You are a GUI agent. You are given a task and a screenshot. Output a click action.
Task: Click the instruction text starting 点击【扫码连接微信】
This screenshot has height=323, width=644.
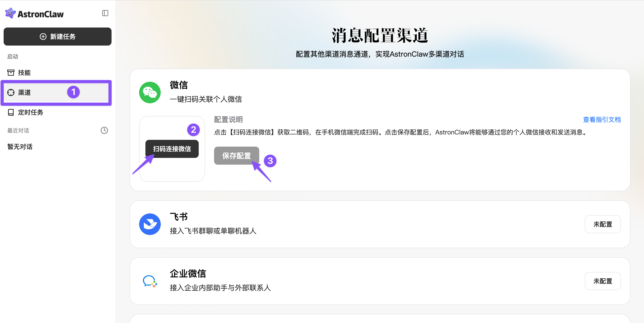401,132
